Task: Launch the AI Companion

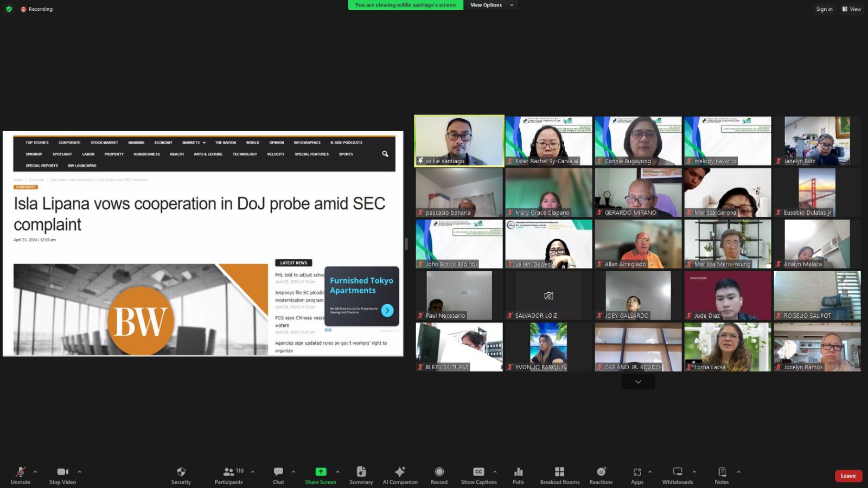Action: point(400,475)
